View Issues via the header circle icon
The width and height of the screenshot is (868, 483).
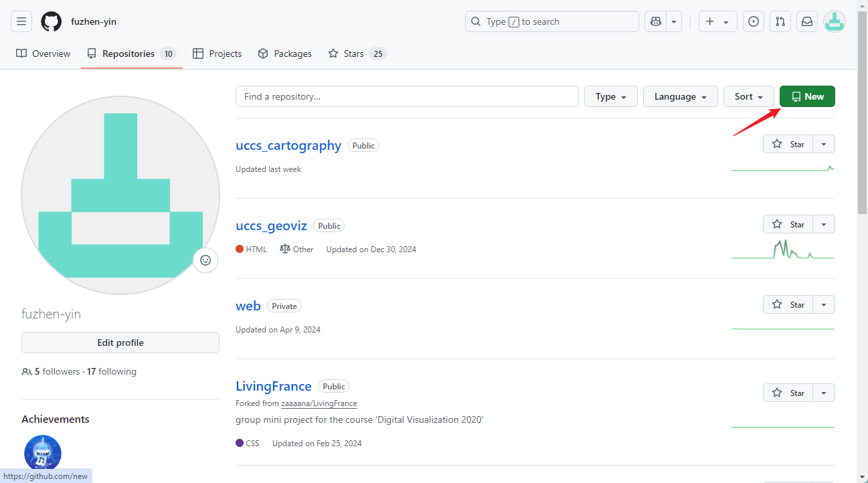click(x=754, y=21)
